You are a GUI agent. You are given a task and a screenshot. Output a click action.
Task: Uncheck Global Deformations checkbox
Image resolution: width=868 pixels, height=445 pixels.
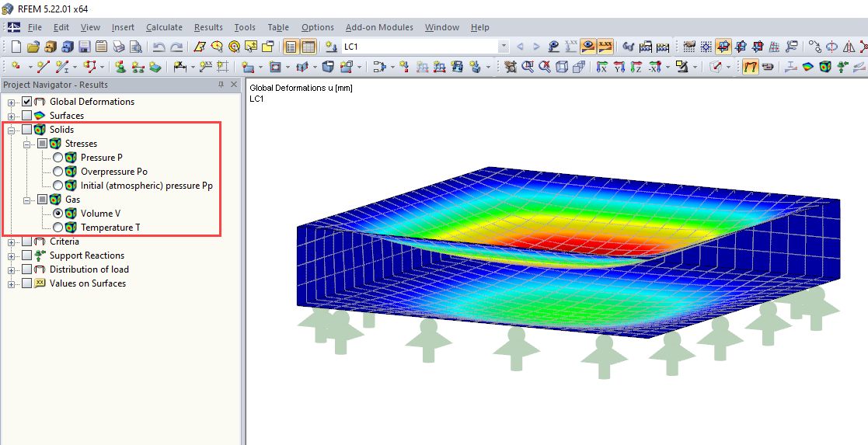(26, 101)
